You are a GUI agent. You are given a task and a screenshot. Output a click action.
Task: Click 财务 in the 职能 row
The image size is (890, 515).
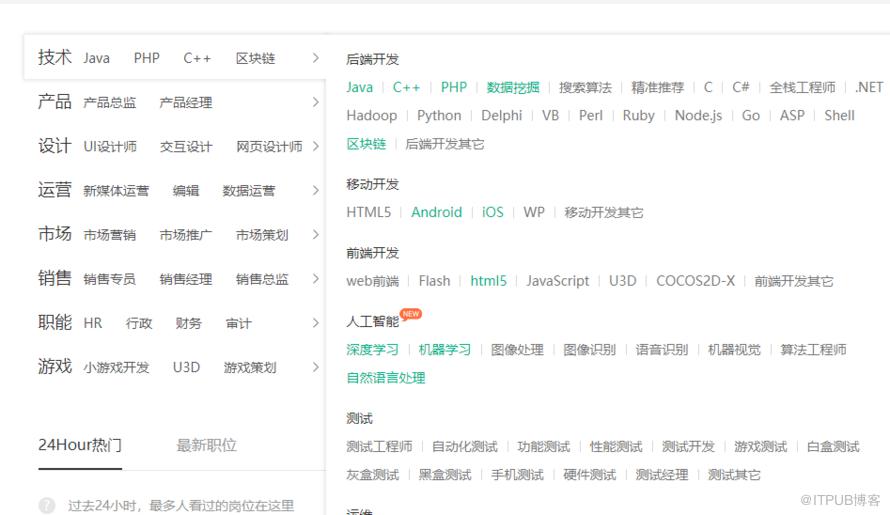click(188, 323)
